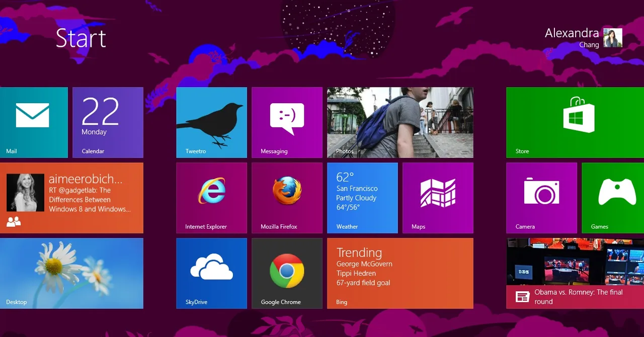Open the People tile with aimeerobich tweet
Screen dimensions: 644x337
pos(71,198)
